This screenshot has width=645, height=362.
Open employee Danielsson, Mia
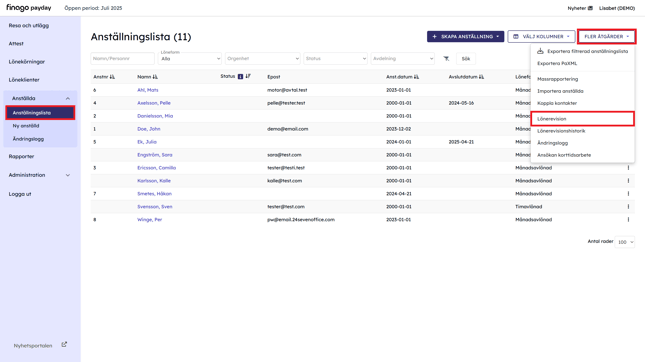(155, 116)
